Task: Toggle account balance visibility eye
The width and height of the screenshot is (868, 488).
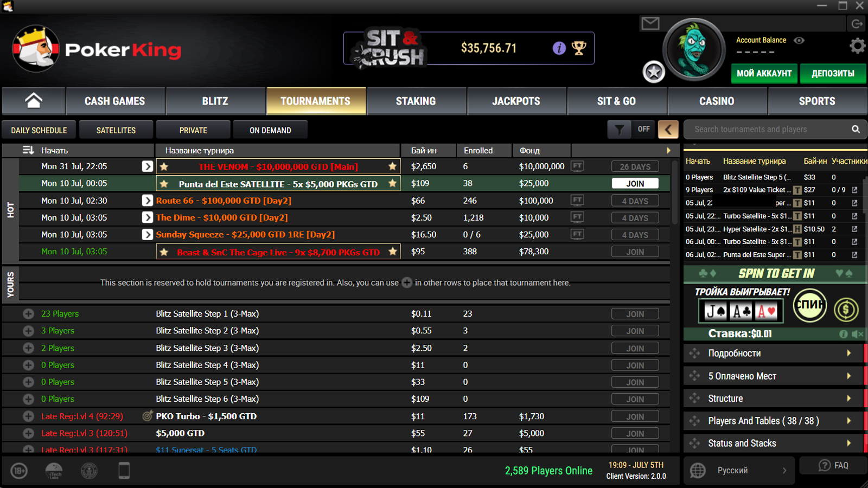Action: point(799,40)
